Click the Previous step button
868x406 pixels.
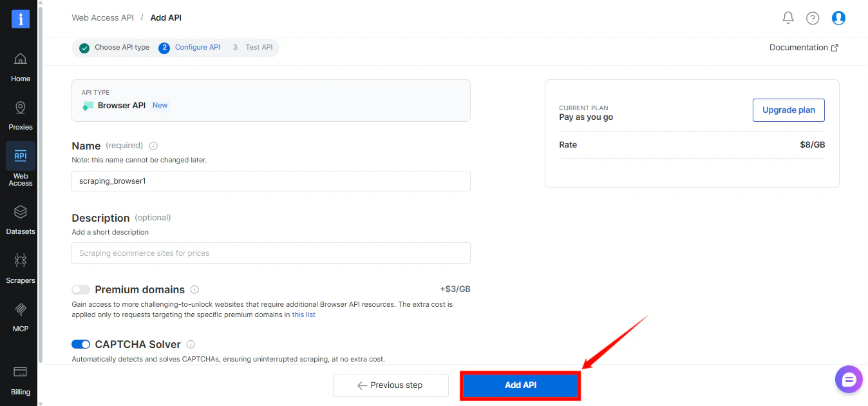pyautogui.click(x=390, y=385)
